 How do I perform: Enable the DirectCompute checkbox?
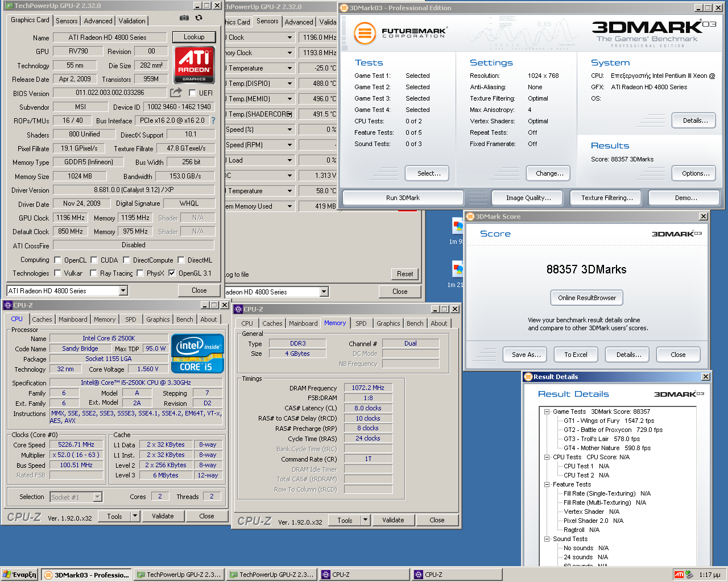126,260
